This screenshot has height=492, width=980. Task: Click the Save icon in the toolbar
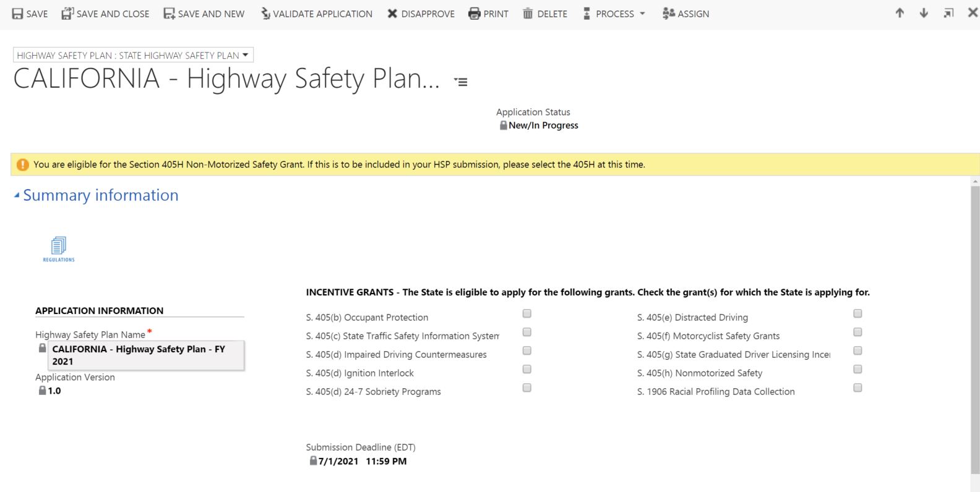point(17,14)
